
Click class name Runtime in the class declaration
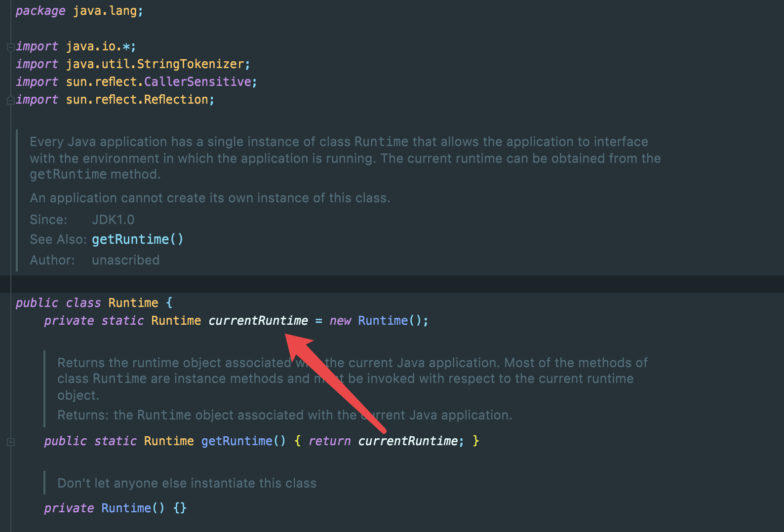tap(133, 303)
